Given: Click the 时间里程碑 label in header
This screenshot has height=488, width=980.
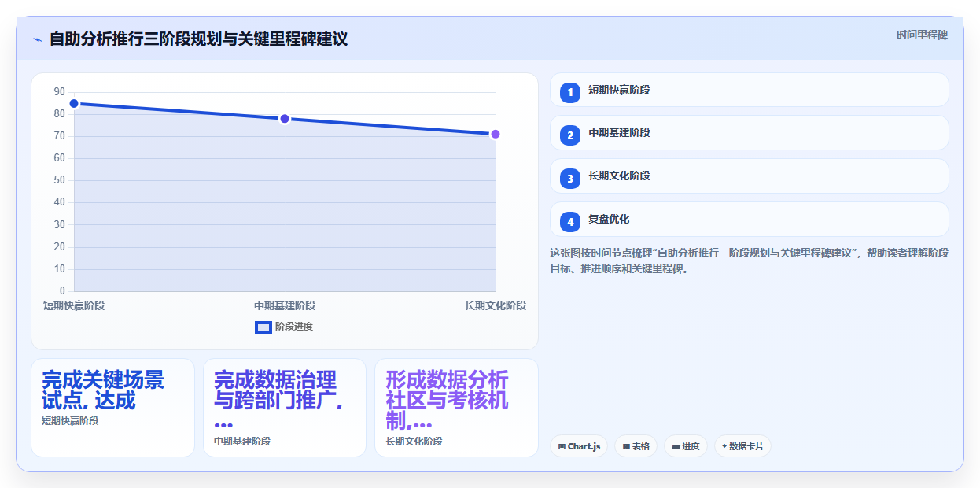Looking at the screenshot, I should tap(922, 35).
